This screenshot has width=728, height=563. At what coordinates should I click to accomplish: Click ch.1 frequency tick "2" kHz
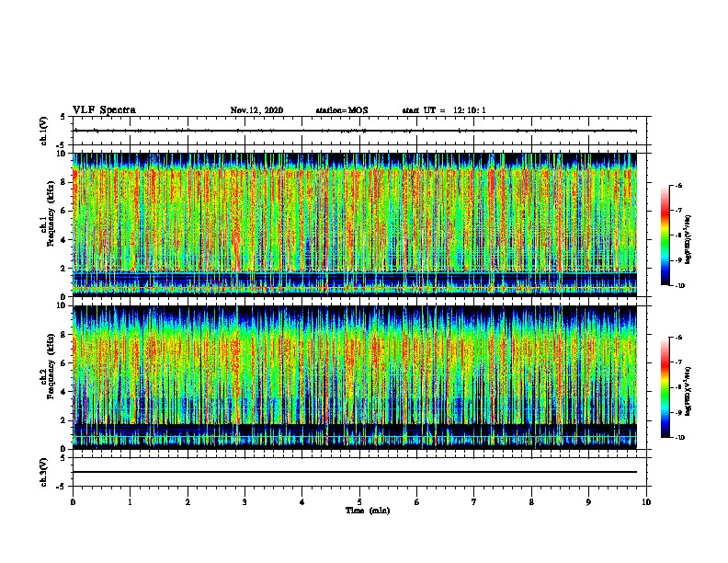(x=63, y=269)
